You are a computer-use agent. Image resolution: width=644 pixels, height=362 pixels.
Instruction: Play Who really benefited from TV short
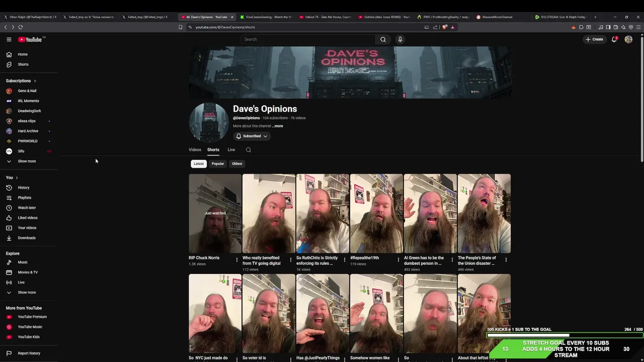[269, 214]
